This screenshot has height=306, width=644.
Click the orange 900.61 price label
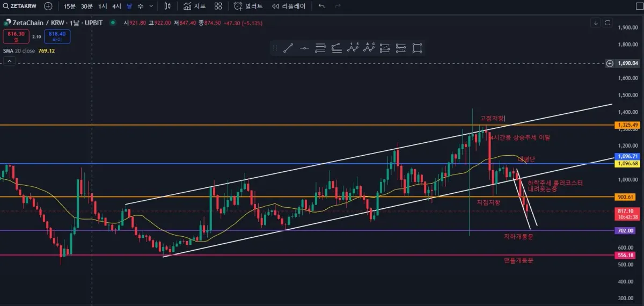[x=626, y=197]
